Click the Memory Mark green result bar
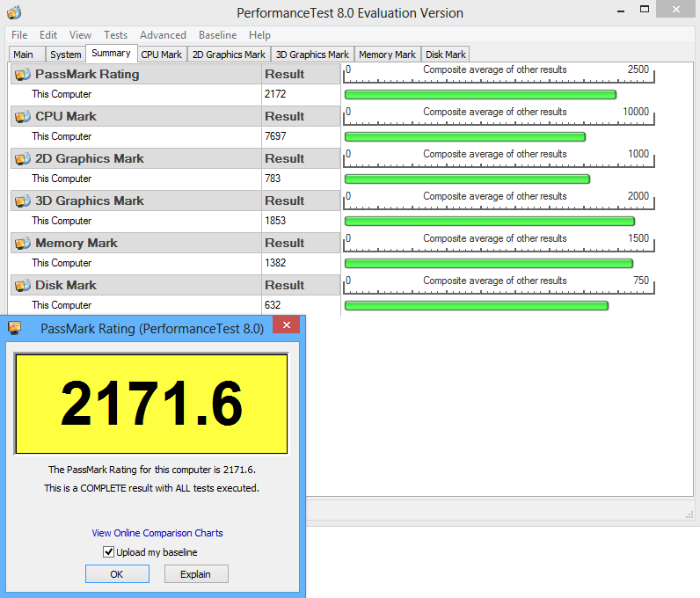Screen dimensions: 700x598 489,264
